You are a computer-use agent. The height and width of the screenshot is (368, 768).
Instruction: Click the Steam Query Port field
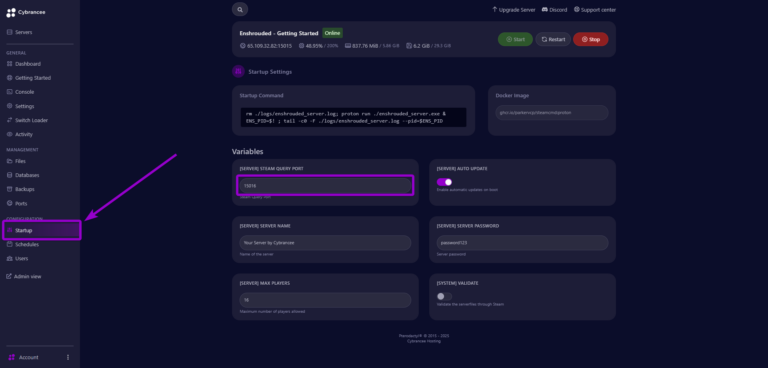[325, 186]
